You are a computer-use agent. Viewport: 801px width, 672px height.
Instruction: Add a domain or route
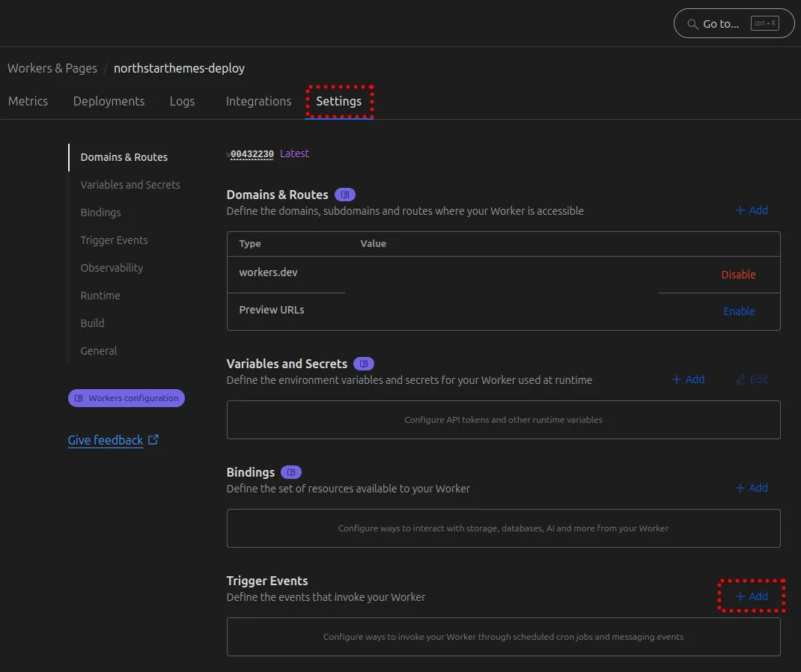click(x=752, y=210)
